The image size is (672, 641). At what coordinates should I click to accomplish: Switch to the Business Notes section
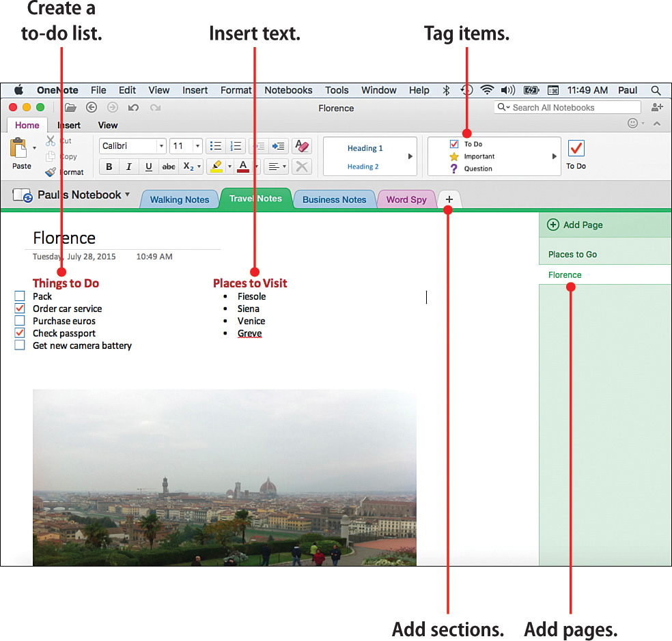(334, 199)
